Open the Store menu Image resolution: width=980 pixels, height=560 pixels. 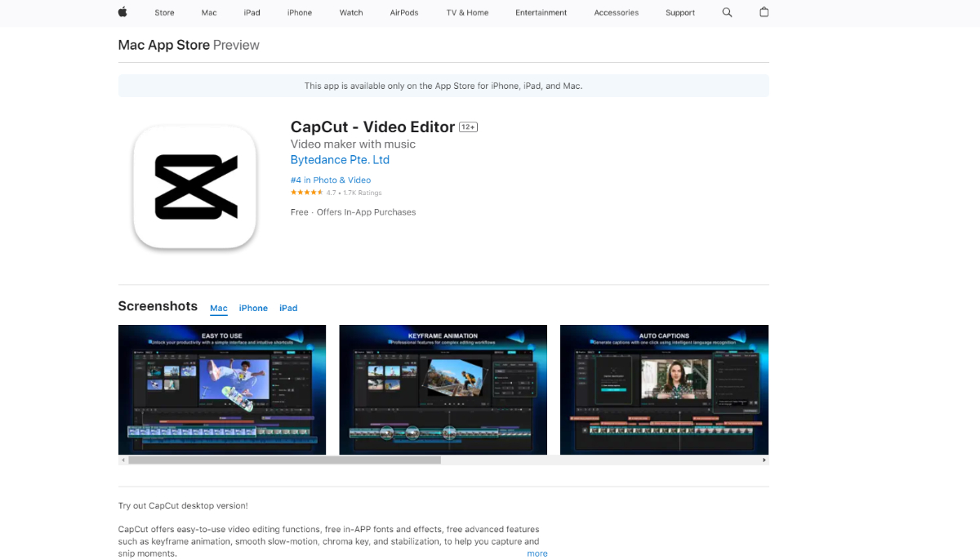click(x=164, y=13)
